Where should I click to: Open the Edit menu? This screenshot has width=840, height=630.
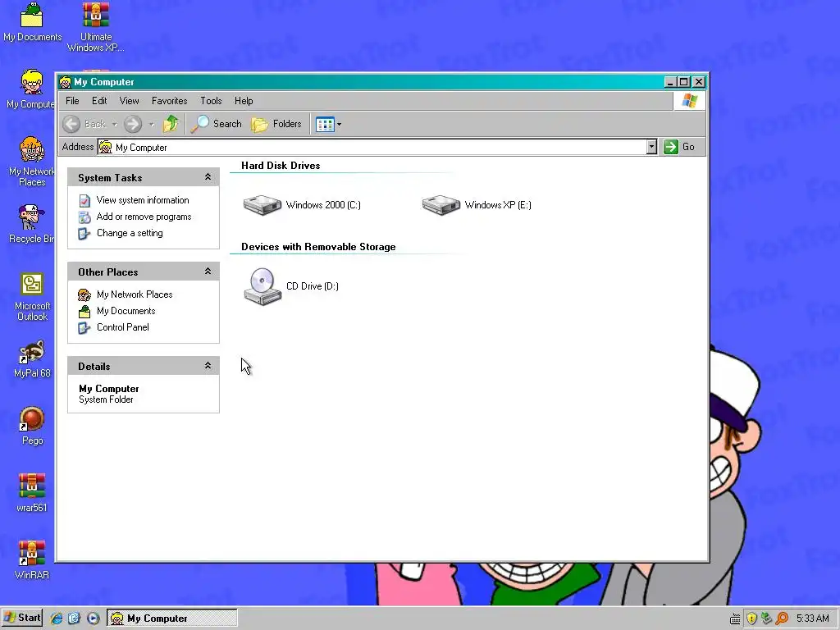[x=99, y=101]
